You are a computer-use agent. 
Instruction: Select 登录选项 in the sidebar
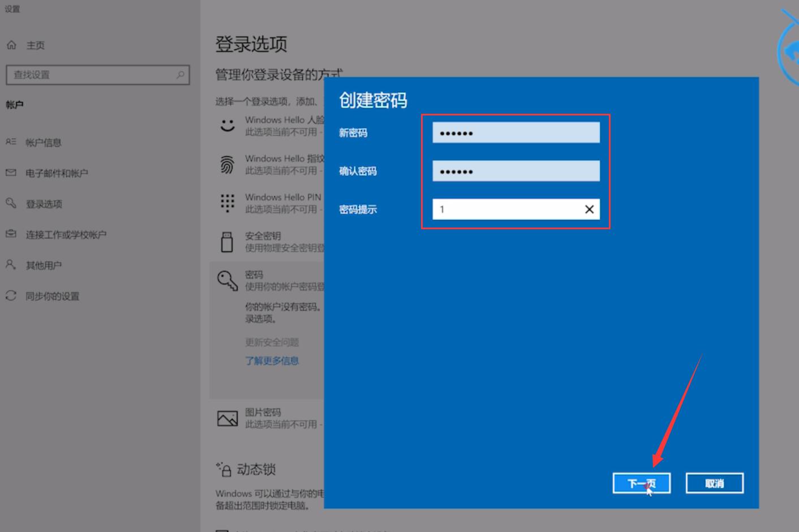[x=44, y=204]
